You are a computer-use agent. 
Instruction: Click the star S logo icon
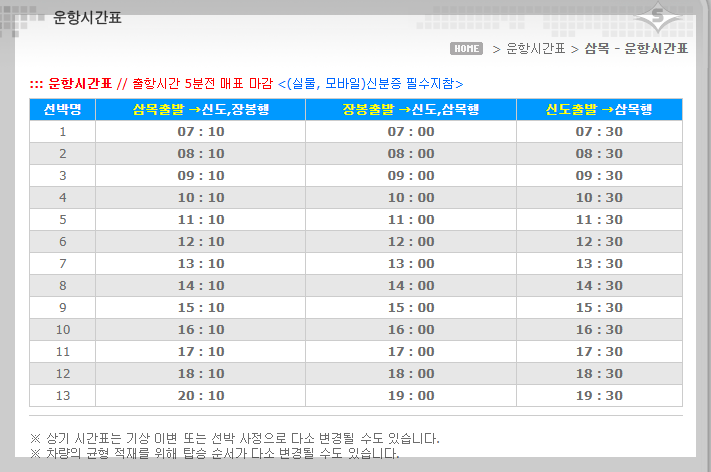point(657,17)
